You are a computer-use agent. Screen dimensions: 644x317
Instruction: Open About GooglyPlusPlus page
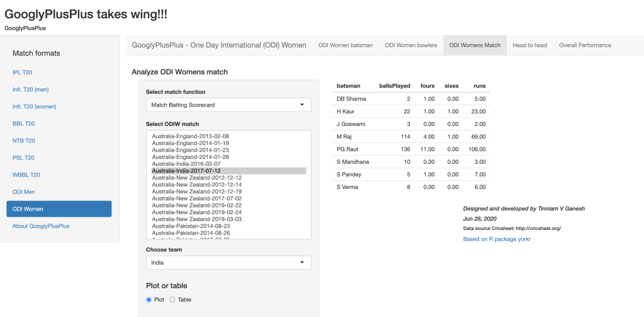(x=41, y=226)
